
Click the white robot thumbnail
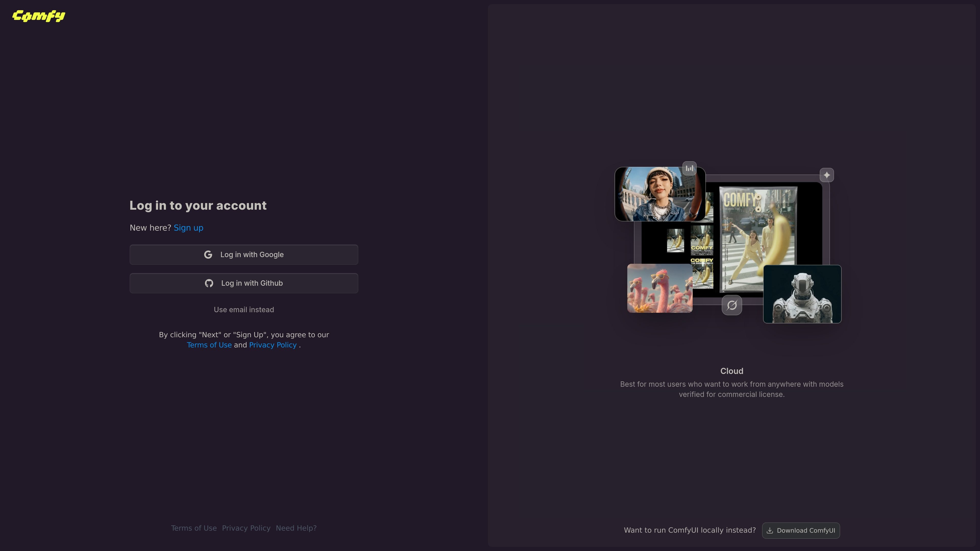802,294
